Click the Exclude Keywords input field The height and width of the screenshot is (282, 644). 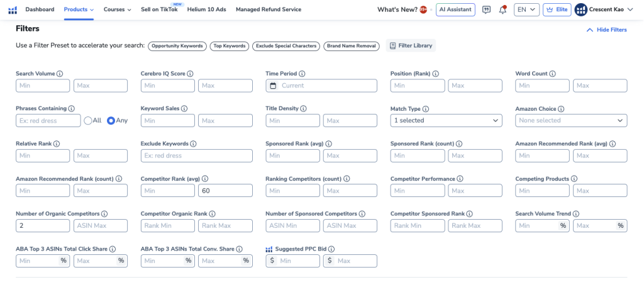coord(196,155)
